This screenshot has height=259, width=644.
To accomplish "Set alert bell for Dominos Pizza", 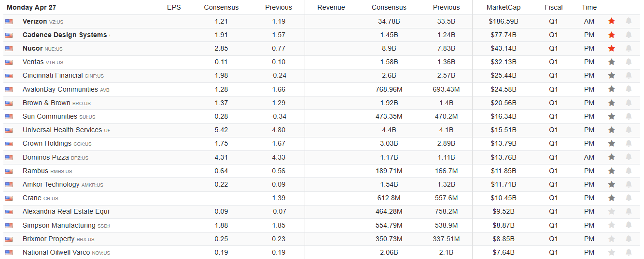I will pos(629,157).
